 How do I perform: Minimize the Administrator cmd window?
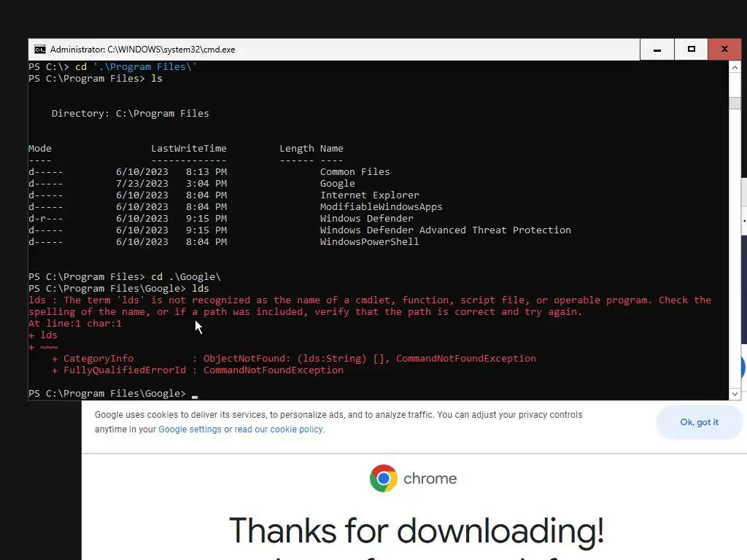point(657,50)
